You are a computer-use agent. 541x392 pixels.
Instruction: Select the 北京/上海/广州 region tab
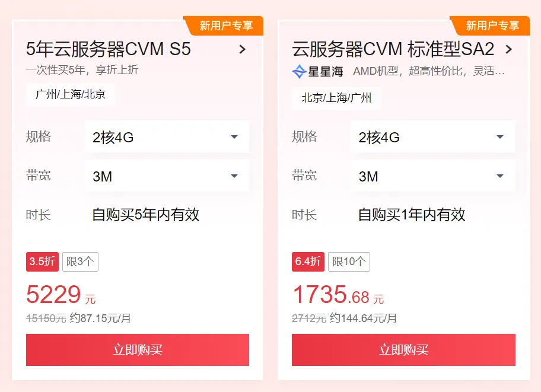[x=336, y=98]
